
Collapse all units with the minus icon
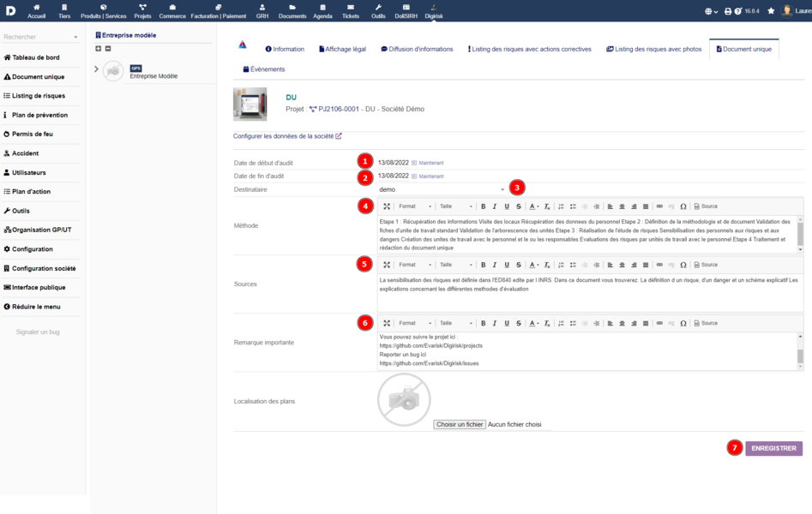click(x=108, y=49)
